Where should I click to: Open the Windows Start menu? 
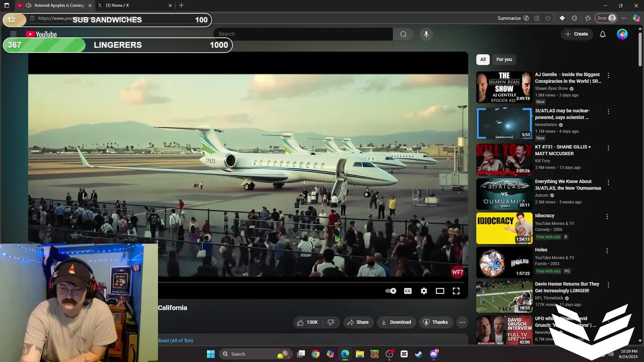pyautogui.click(x=211, y=354)
